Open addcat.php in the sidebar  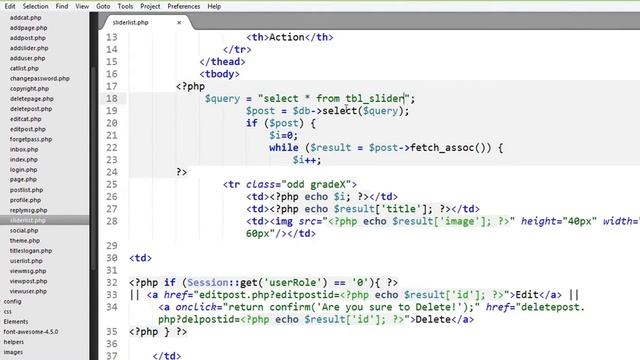(x=26, y=18)
